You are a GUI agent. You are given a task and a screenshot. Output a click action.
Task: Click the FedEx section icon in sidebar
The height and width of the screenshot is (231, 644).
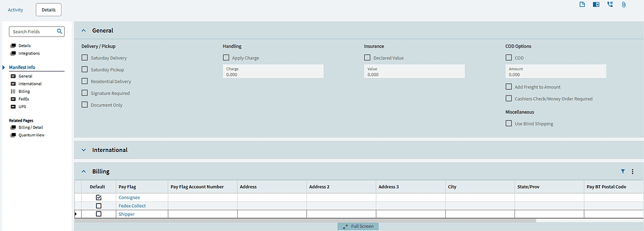click(x=13, y=99)
